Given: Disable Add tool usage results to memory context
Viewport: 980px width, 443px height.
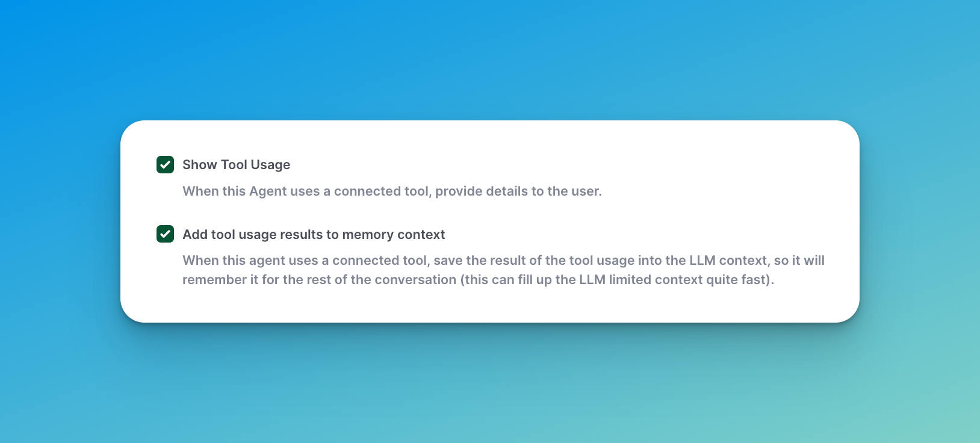Looking at the screenshot, I should (x=165, y=234).
